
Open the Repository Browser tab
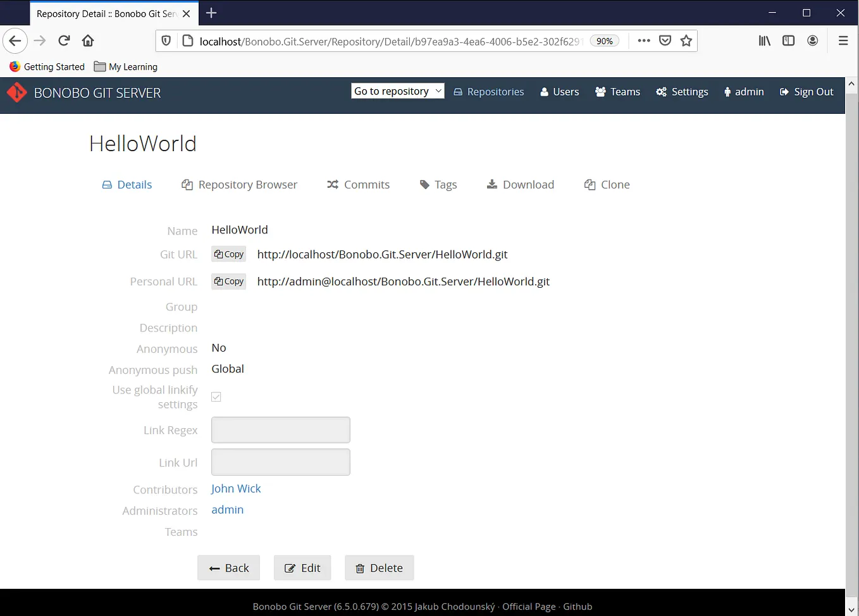tap(239, 184)
